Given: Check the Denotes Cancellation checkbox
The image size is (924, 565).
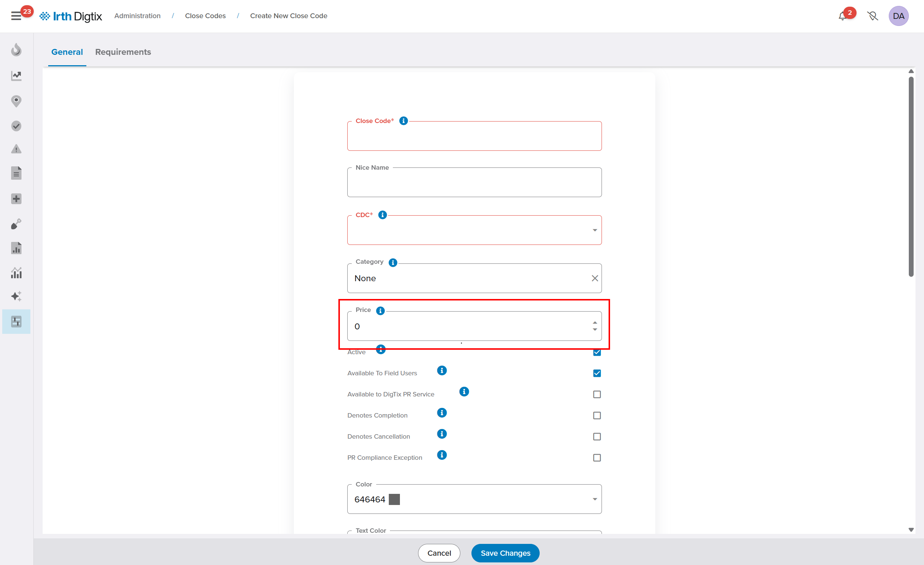Looking at the screenshot, I should pyautogui.click(x=597, y=437).
